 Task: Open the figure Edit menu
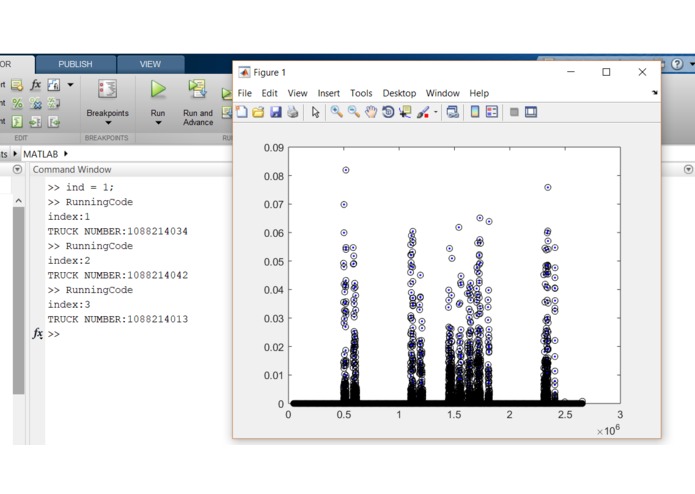269,93
